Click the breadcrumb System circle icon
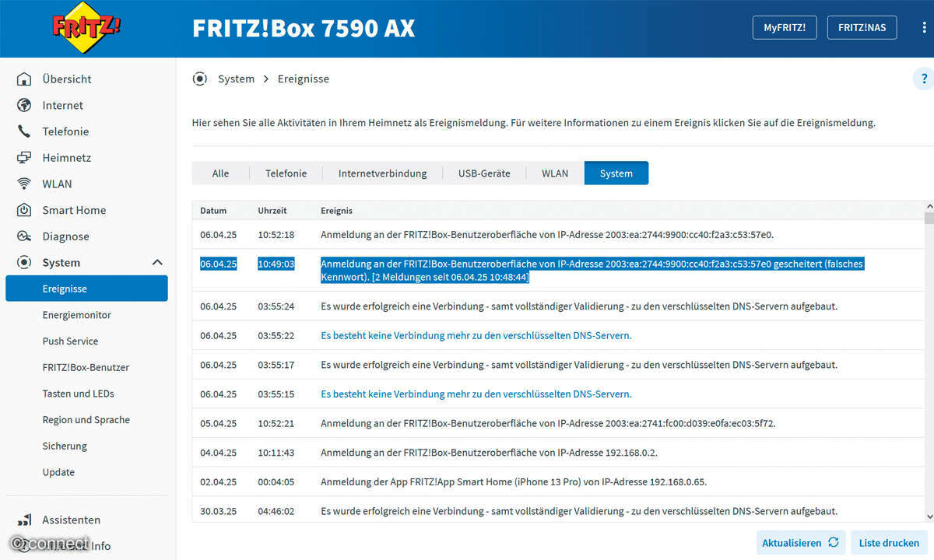 tap(200, 79)
